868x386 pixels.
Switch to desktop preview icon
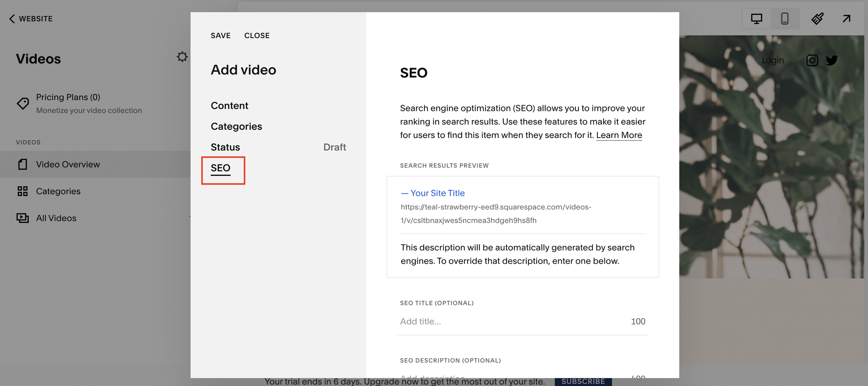756,19
